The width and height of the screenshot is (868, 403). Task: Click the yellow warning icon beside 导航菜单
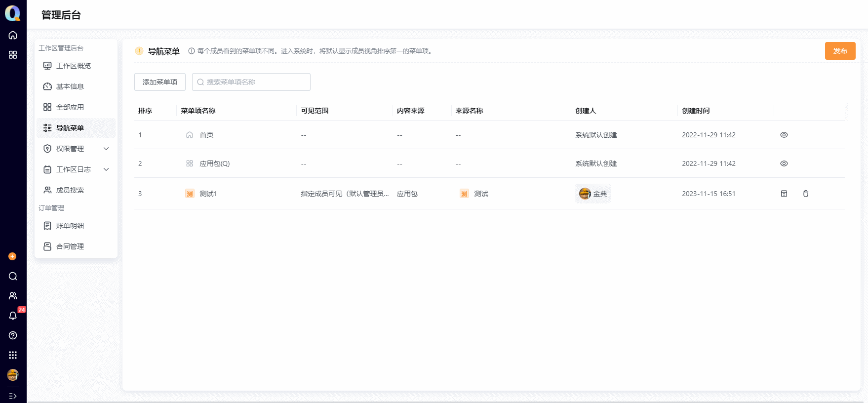139,51
